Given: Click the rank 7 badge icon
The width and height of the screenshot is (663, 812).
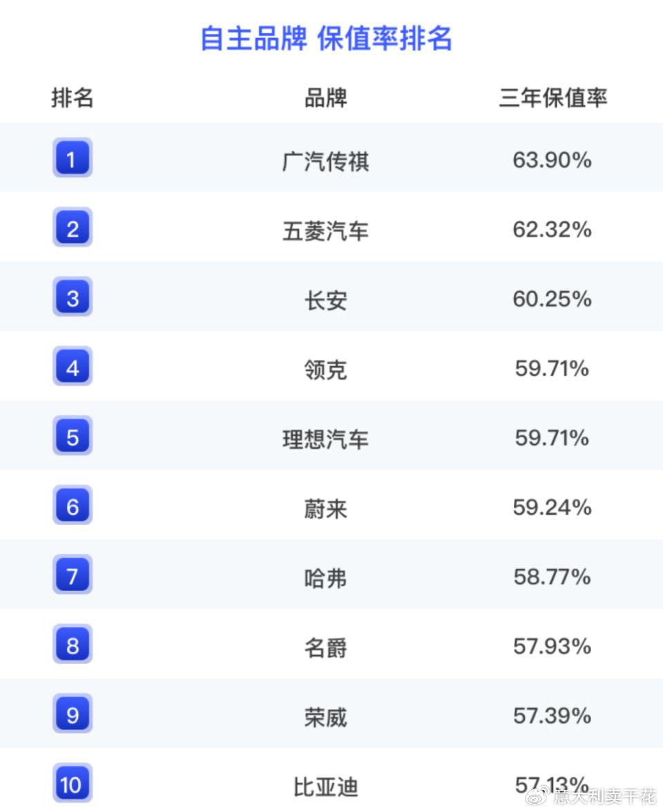Looking at the screenshot, I should click(x=73, y=574).
